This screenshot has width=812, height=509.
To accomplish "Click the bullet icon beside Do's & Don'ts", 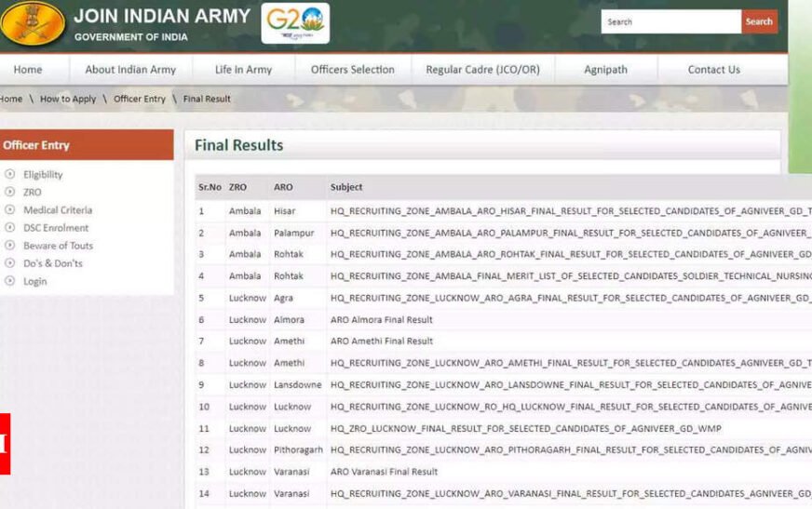I will 10,263.
